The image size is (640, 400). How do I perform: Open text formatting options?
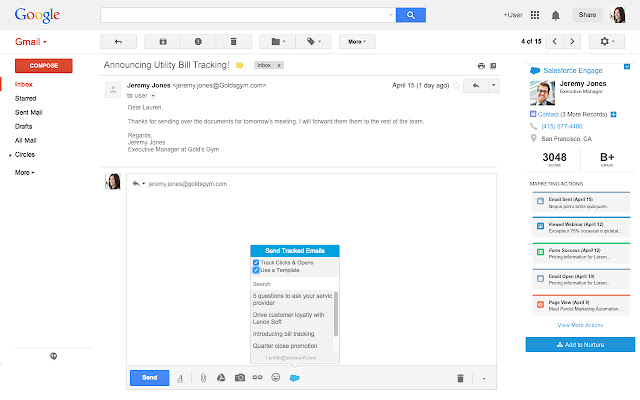click(x=180, y=378)
